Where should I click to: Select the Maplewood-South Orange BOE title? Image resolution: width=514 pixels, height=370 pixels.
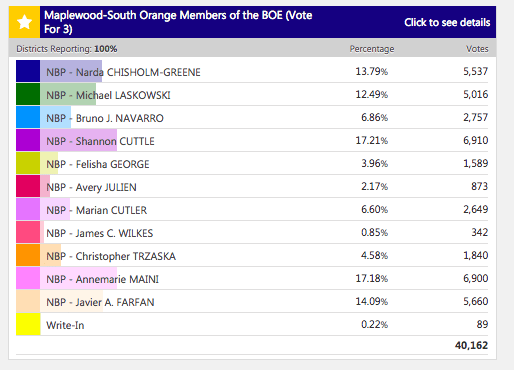click(x=178, y=22)
